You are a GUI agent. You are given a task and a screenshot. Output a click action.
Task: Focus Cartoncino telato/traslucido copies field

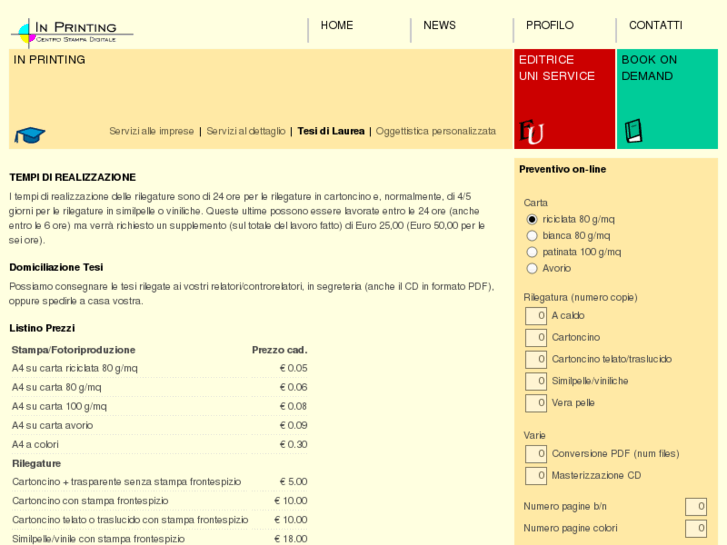pyautogui.click(x=536, y=359)
